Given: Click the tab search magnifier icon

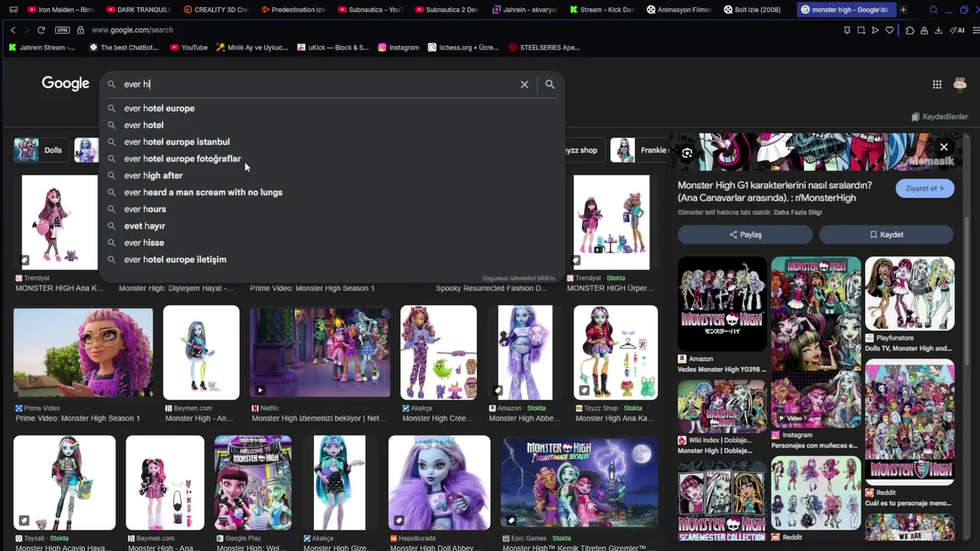Looking at the screenshot, I should pyautogui.click(x=933, y=10).
